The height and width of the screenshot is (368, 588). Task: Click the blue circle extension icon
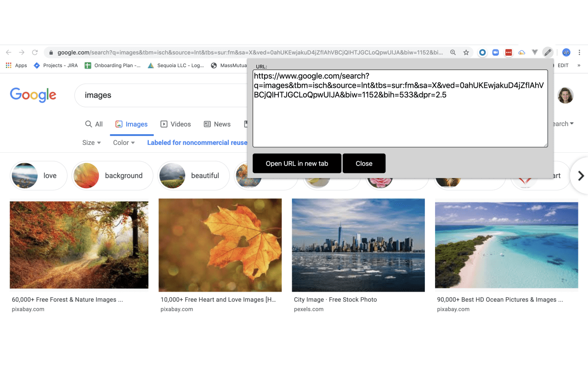pos(482,52)
